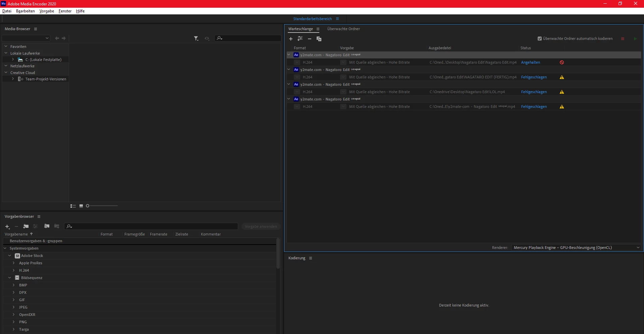Open the Kodierung panel menu icon
The height and width of the screenshot is (334, 644).
tap(311, 258)
